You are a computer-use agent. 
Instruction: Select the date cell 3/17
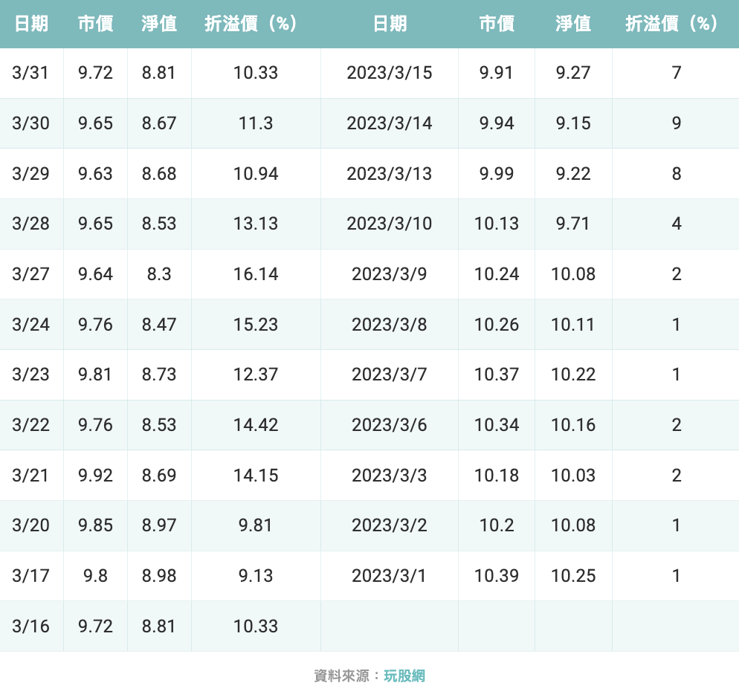(30, 576)
